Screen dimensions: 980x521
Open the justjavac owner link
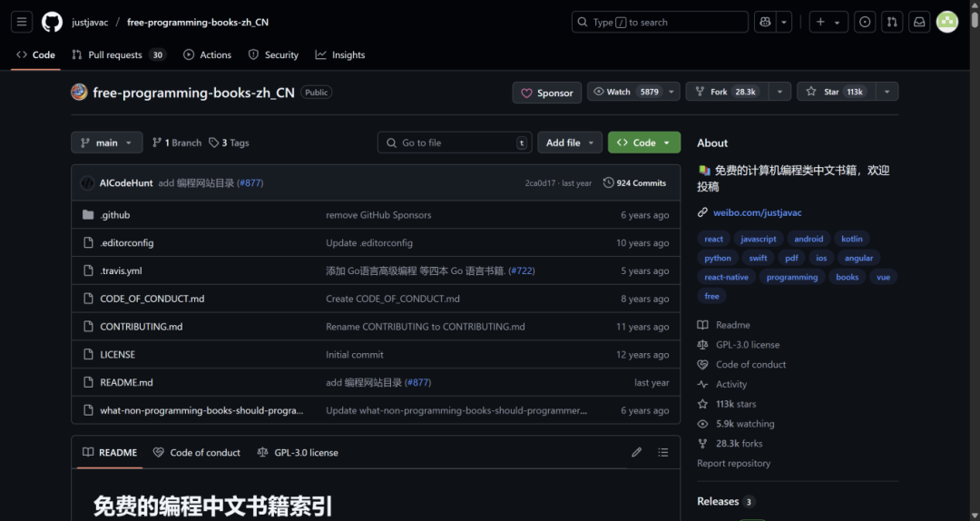tap(90, 22)
